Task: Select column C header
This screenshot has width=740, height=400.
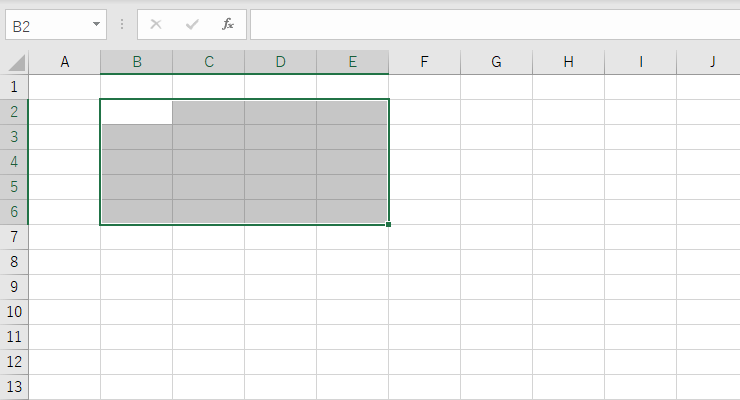Action: [209, 62]
